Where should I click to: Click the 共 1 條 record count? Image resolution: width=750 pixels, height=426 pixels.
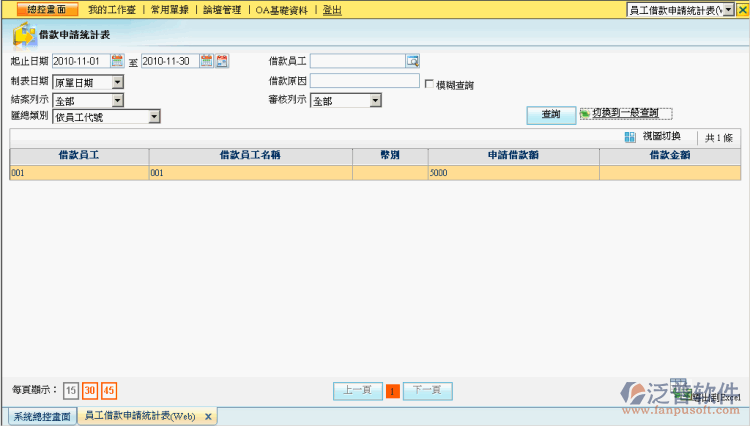(719, 138)
